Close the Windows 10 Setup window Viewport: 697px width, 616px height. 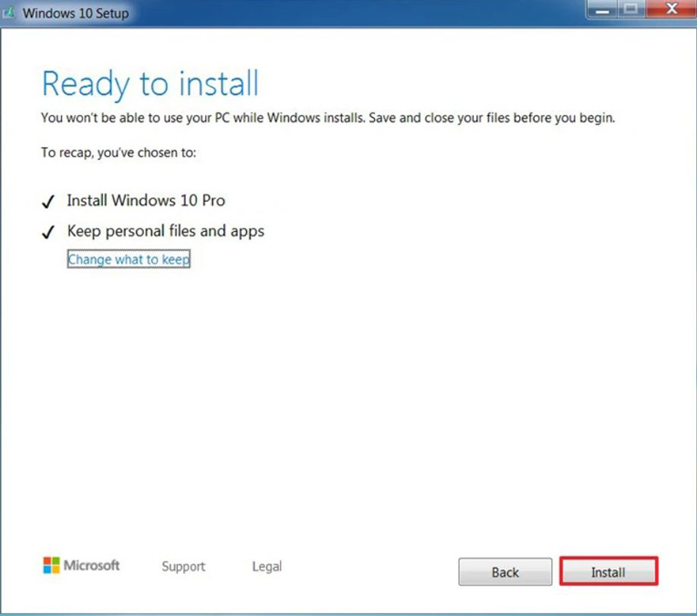point(671,10)
